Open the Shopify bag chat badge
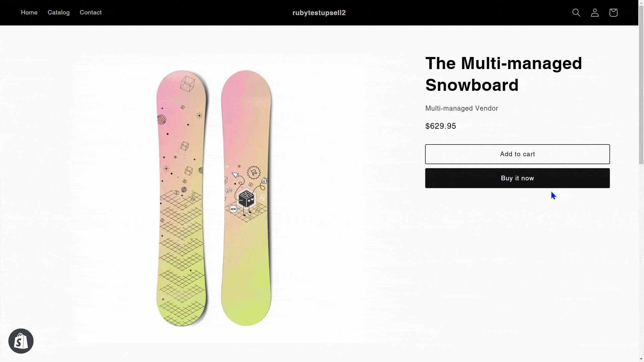 (x=21, y=341)
